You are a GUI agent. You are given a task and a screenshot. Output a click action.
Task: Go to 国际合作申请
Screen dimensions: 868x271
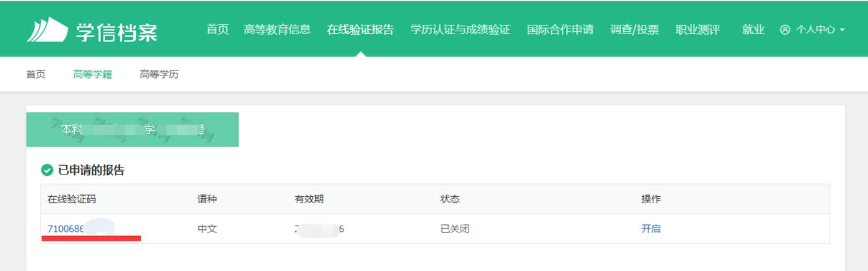click(560, 29)
